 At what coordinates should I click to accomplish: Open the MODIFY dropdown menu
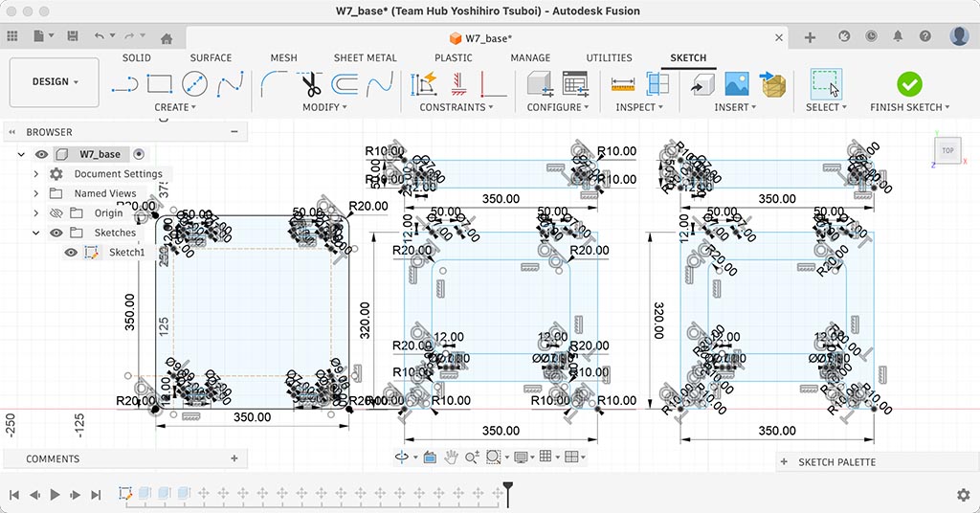click(324, 107)
